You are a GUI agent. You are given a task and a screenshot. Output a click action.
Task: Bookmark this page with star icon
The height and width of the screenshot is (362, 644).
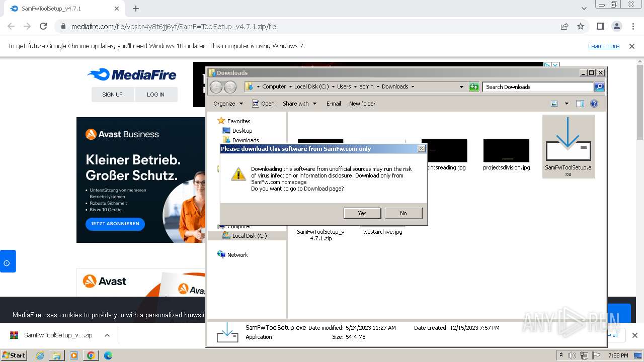coord(581,27)
